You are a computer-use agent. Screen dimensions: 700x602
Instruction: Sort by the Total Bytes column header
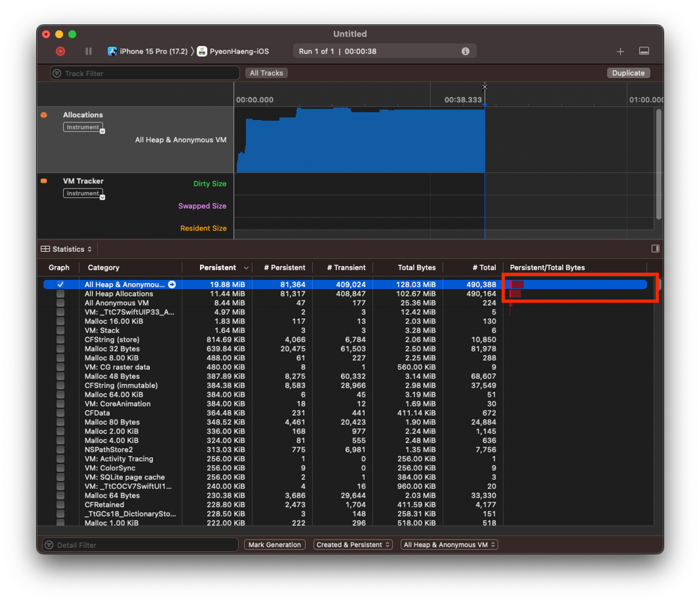[416, 268]
